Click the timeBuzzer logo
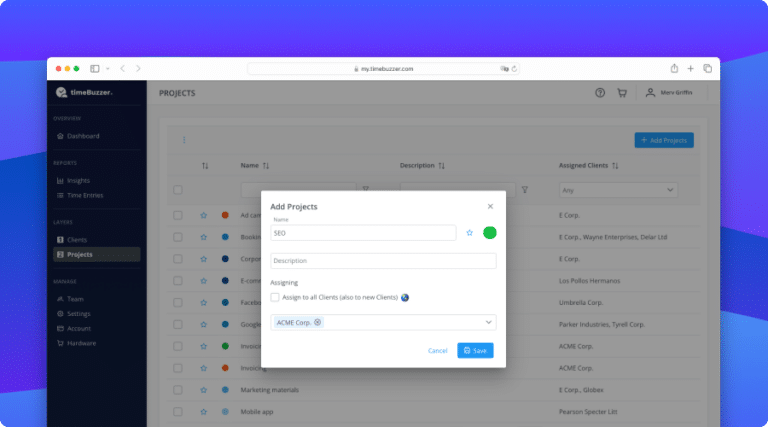The width and height of the screenshot is (768, 427). [x=84, y=92]
